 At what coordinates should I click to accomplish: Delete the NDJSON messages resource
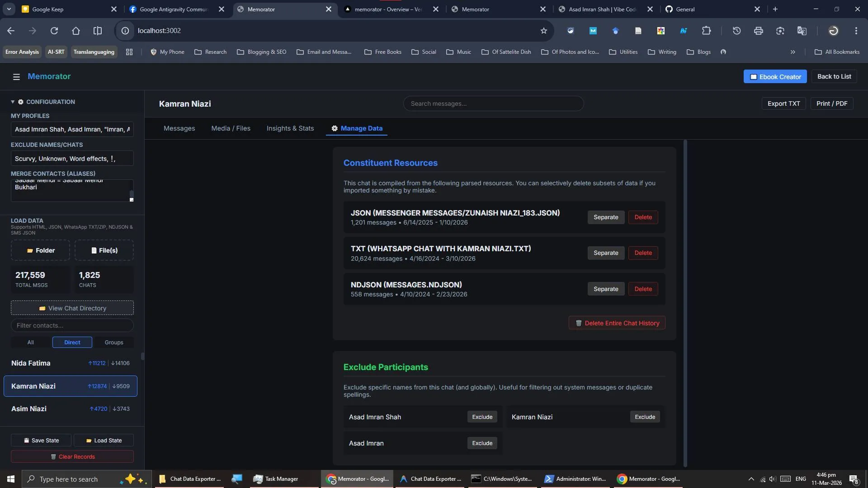[643, 289]
